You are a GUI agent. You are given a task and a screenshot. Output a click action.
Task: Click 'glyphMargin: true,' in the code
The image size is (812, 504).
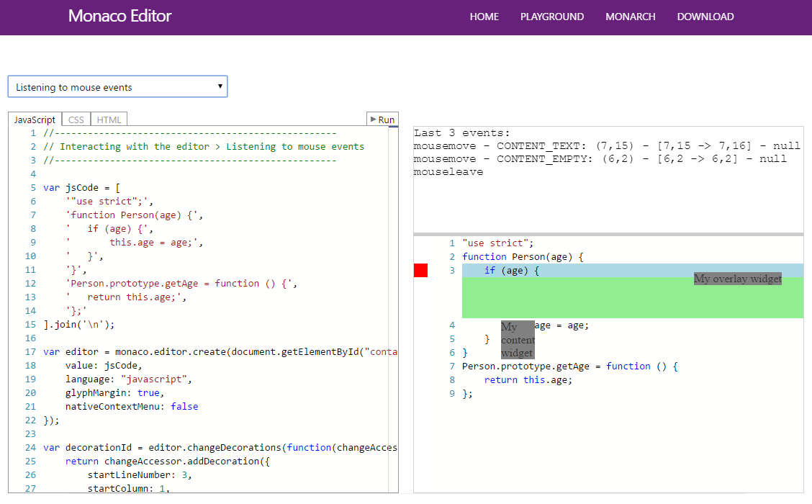coord(114,392)
